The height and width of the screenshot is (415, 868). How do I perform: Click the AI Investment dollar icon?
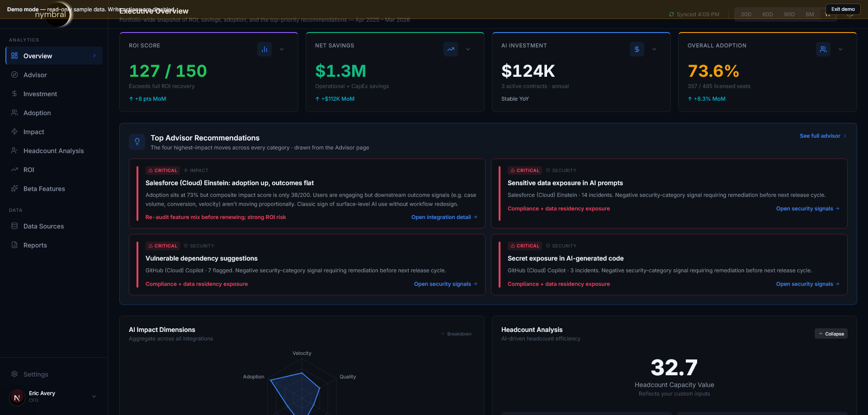point(637,49)
